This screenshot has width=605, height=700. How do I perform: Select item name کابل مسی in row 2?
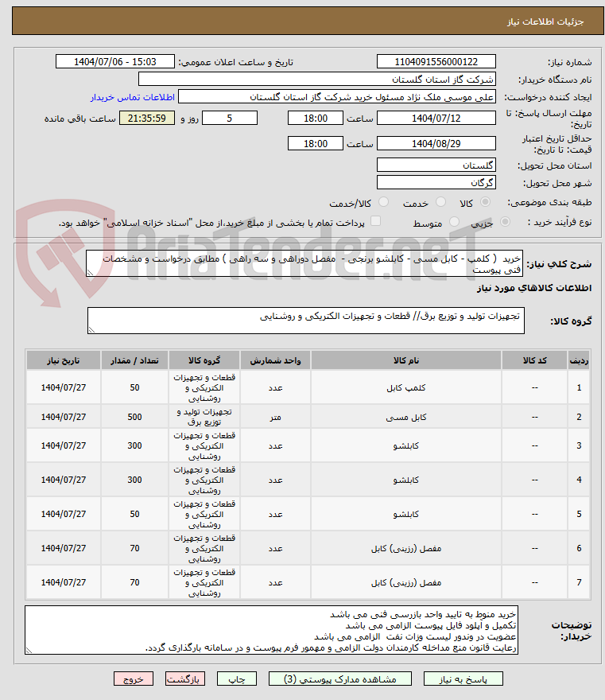[x=406, y=417]
